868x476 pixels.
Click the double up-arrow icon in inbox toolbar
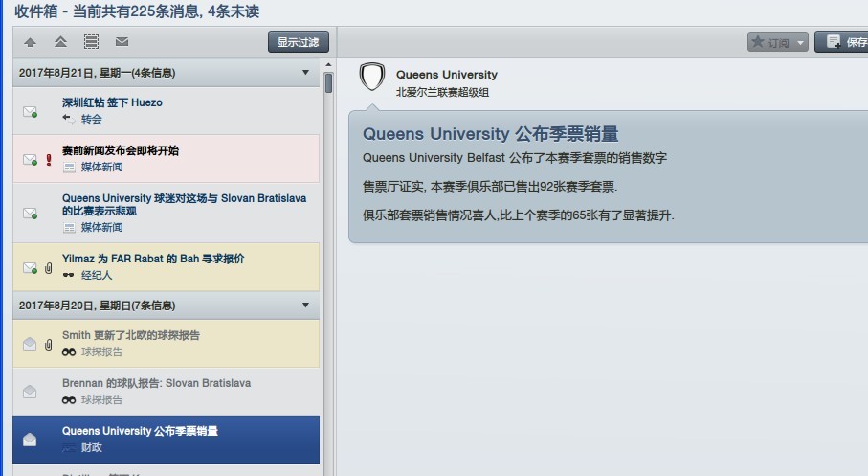61,41
